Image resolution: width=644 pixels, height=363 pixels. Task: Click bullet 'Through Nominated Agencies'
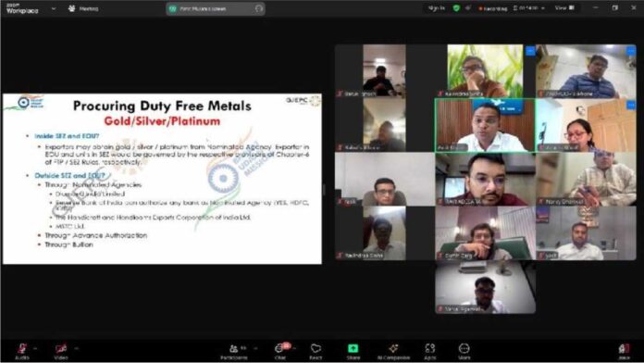coord(93,185)
